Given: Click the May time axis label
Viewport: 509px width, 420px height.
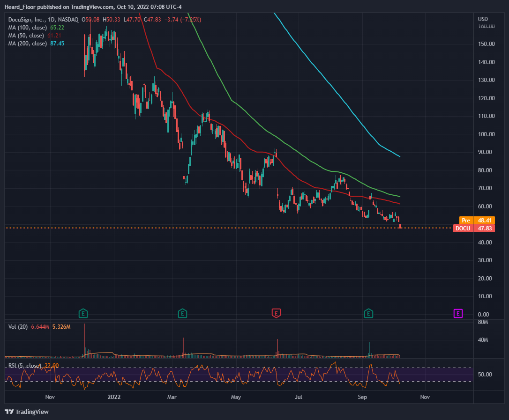Looking at the screenshot, I should [x=236, y=397].
